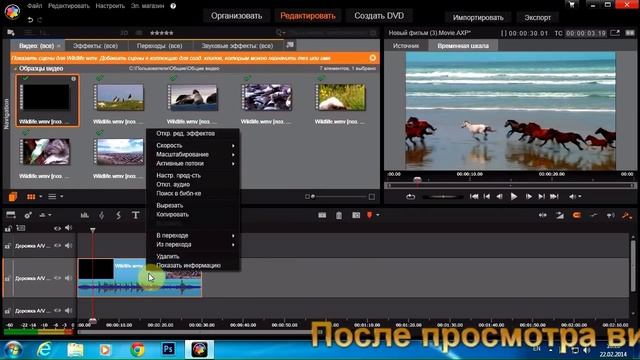640x360 pixels.
Task: Click the Создать DVD button
Action: pos(379,16)
